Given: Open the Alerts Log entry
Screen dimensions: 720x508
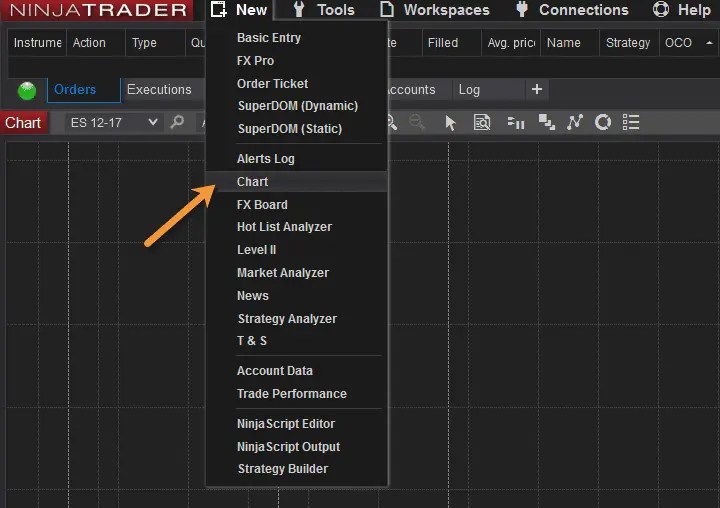Looking at the screenshot, I should pyautogui.click(x=296, y=158).
